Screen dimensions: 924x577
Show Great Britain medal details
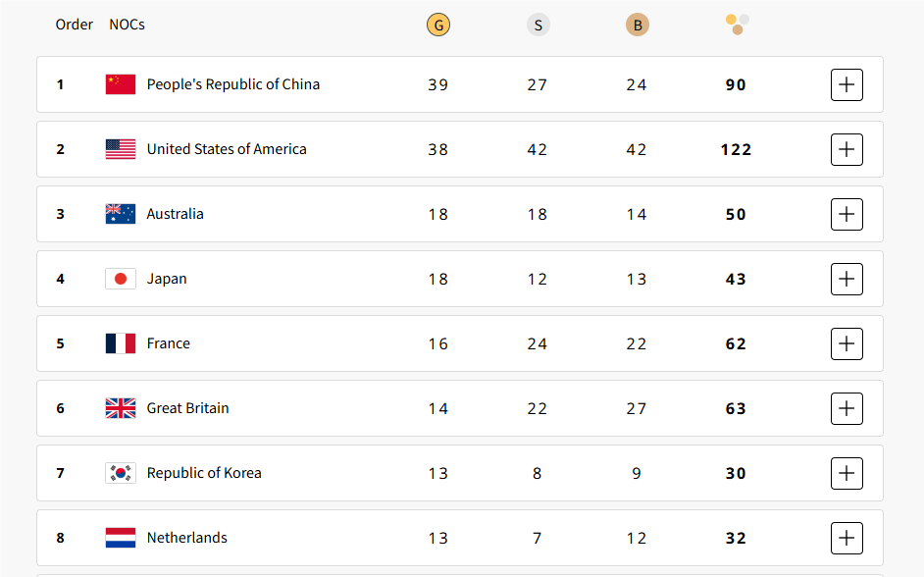[x=847, y=408]
